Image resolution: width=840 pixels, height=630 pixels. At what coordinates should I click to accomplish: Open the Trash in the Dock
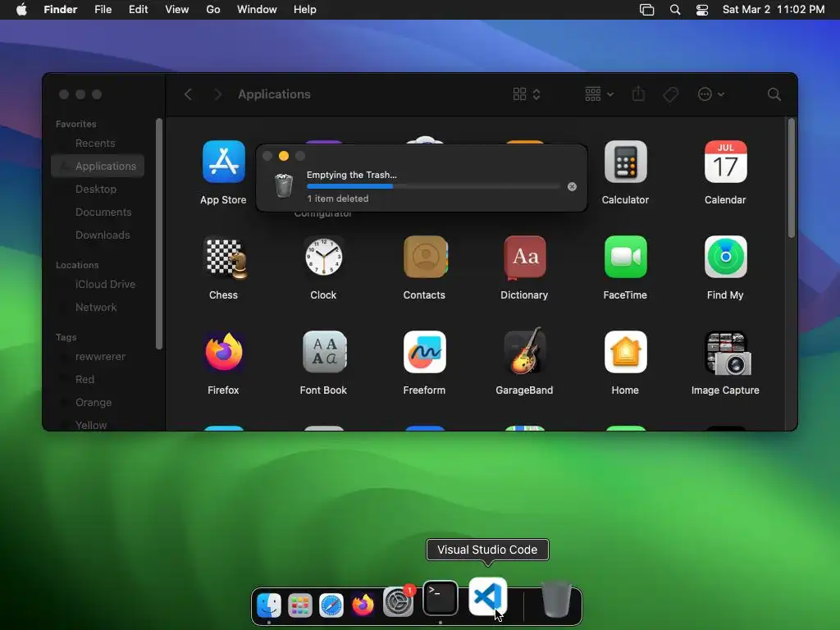[x=556, y=600]
